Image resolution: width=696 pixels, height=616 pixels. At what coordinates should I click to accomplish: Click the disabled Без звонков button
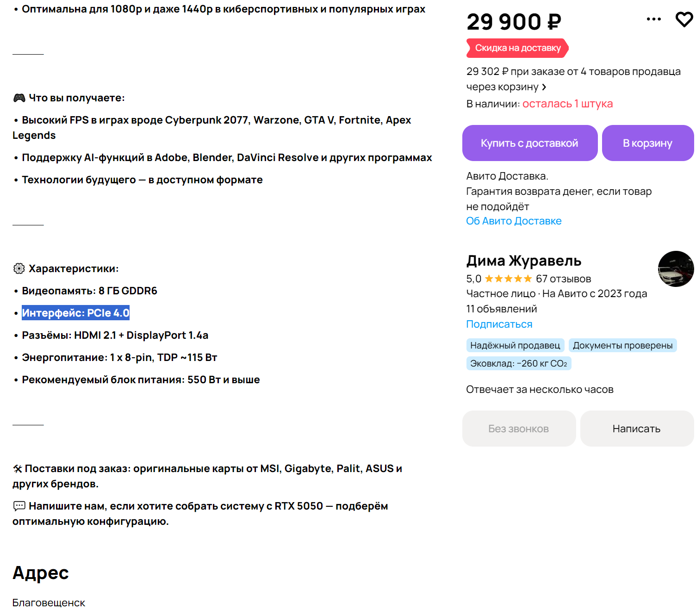pyautogui.click(x=519, y=429)
